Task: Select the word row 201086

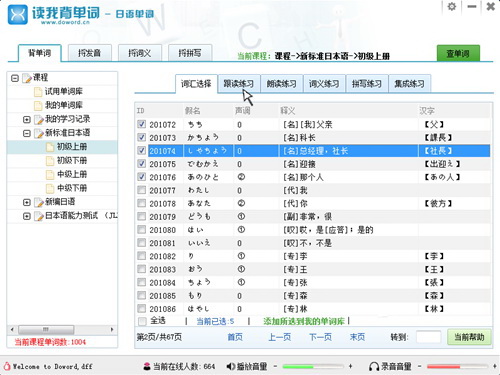Action: coord(313,309)
